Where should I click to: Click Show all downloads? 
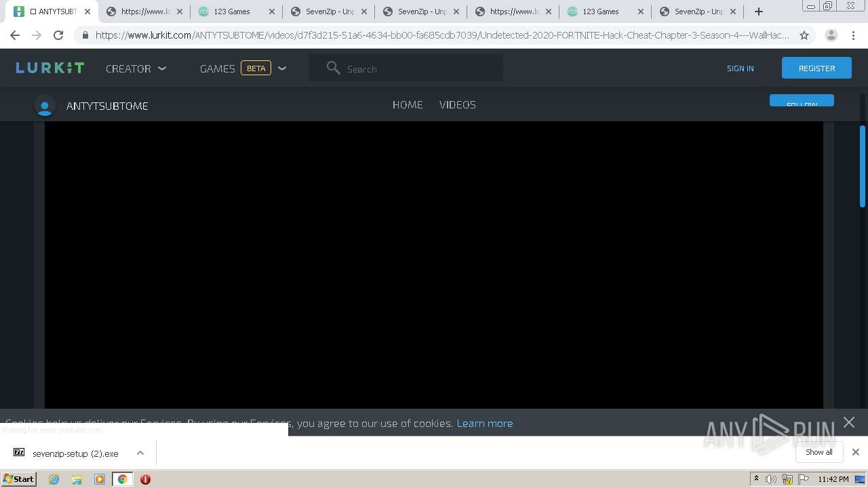point(819,452)
